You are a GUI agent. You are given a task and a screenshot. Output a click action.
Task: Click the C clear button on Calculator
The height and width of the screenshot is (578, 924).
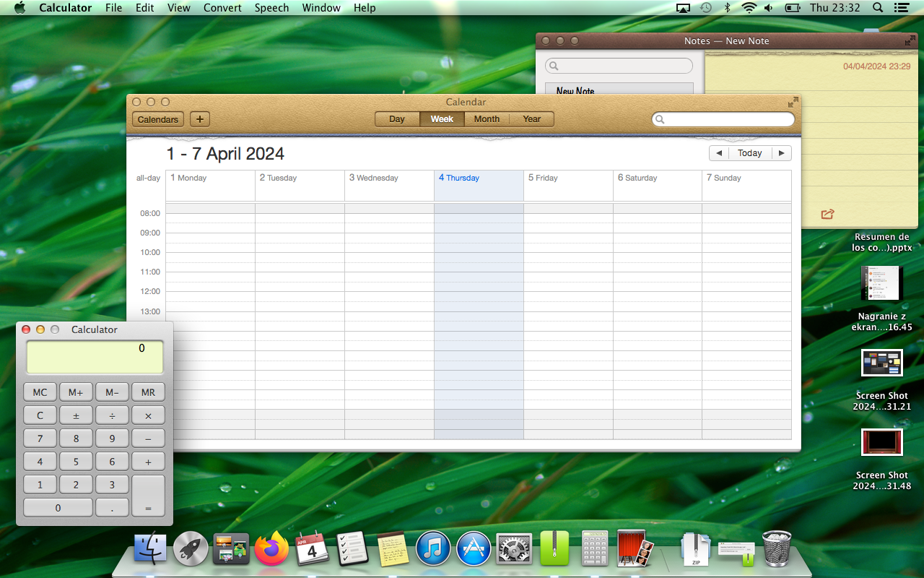click(x=40, y=415)
